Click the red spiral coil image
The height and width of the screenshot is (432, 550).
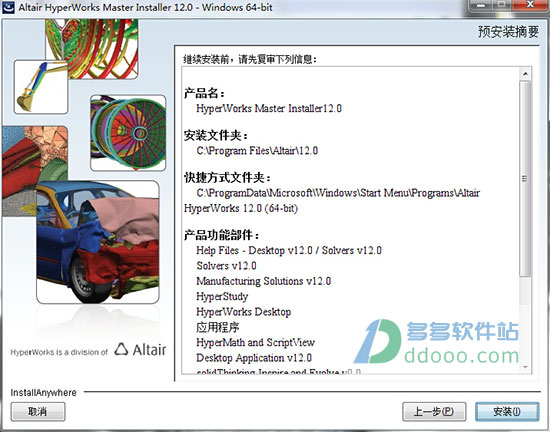pyautogui.click(x=92, y=49)
